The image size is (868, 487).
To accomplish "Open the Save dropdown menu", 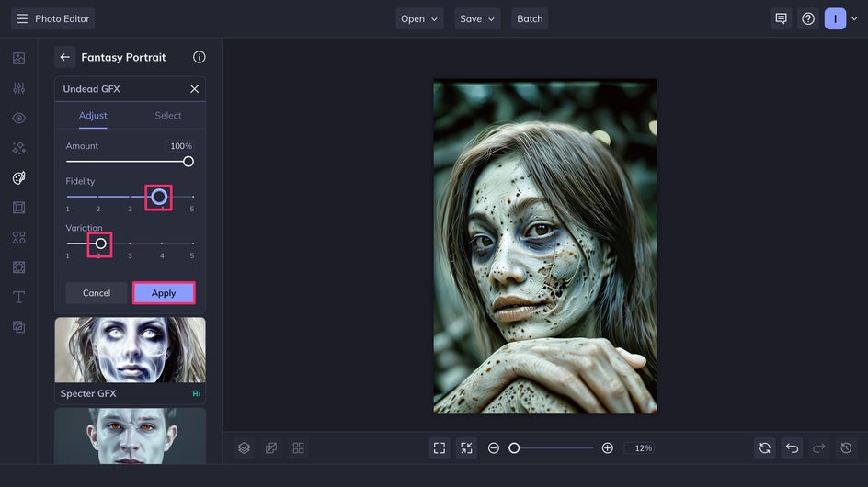I will pyautogui.click(x=477, y=18).
